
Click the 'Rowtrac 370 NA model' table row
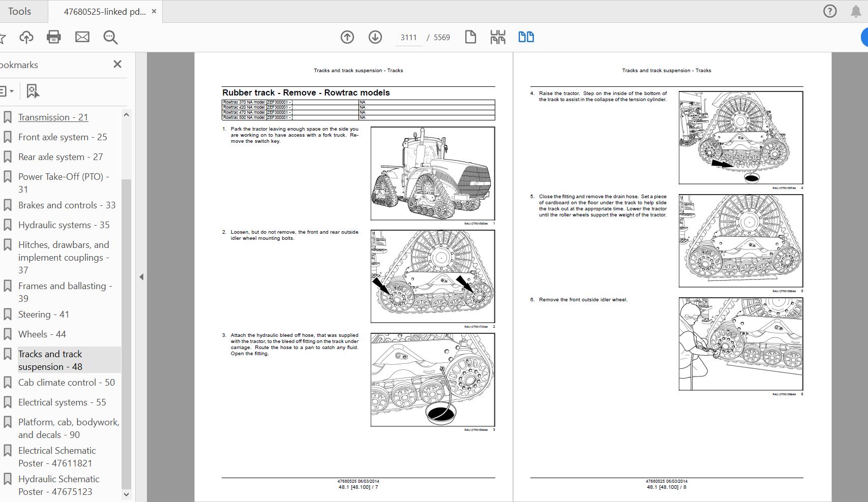tap(358, 102)
